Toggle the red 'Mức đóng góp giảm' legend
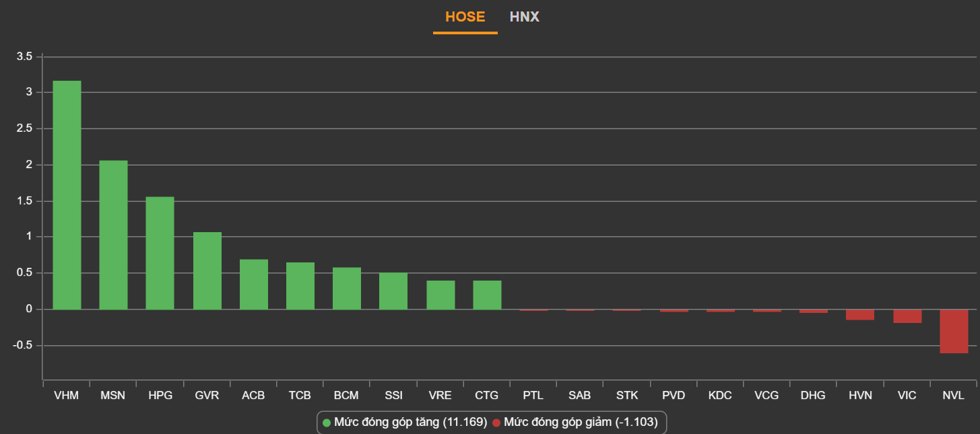980x434 pixels. [x=580, y=423]
